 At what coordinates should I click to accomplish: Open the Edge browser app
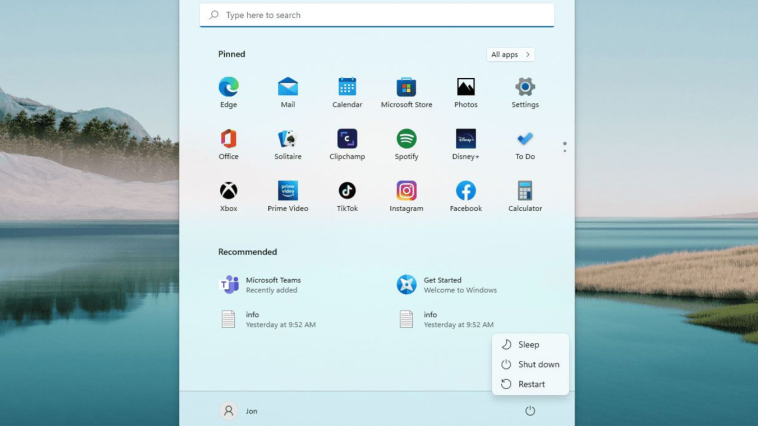[x=229, y=92]
